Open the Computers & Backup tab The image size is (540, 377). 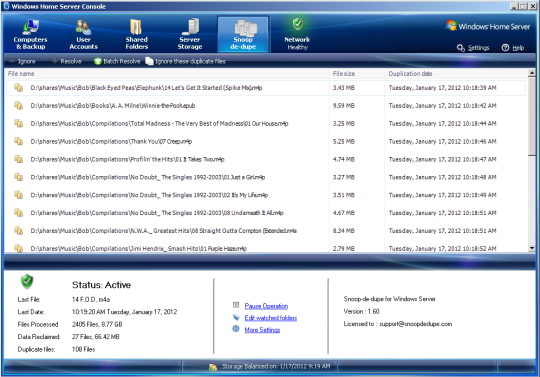(30, 35)
